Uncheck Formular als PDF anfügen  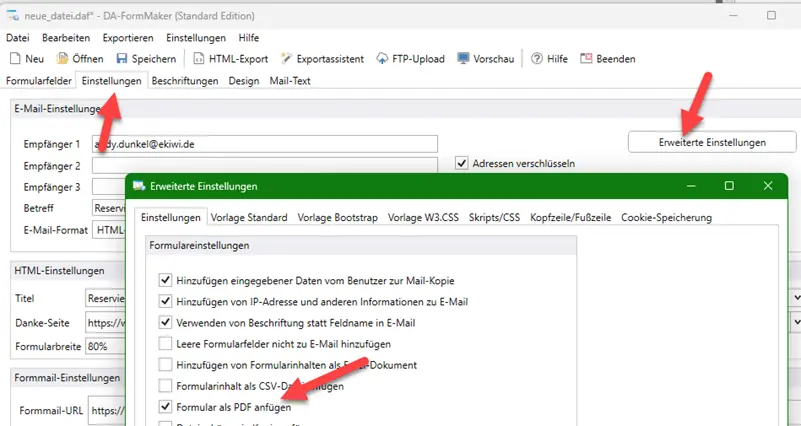(x=166, y=408)
